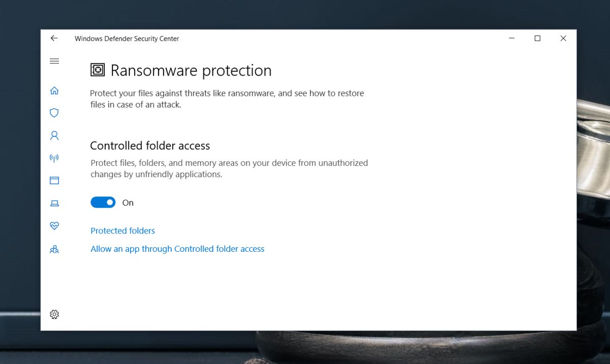Click Allow an app through Controlled folder access
Screen dimensions: 610x364
[x=177, y=249]
